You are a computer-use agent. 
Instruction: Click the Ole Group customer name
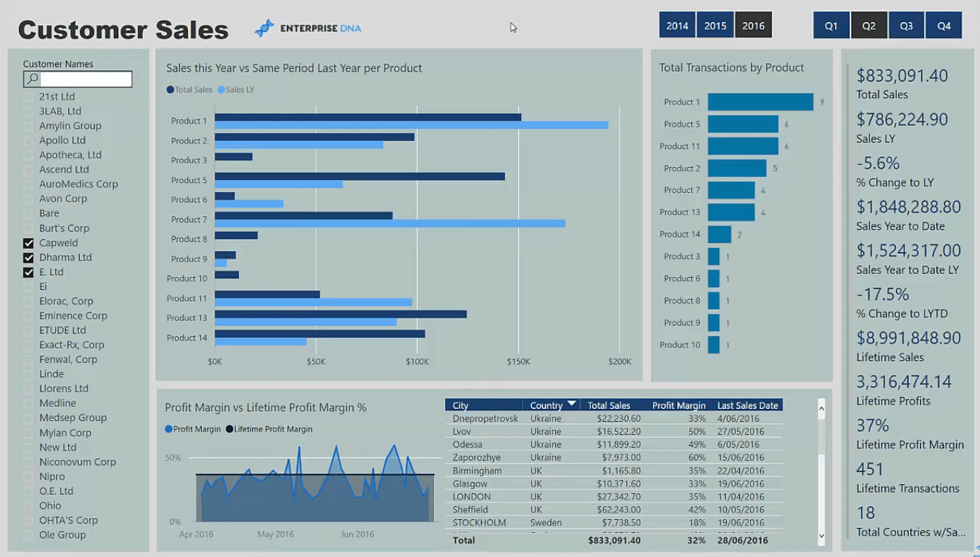[x=62, y=534]
